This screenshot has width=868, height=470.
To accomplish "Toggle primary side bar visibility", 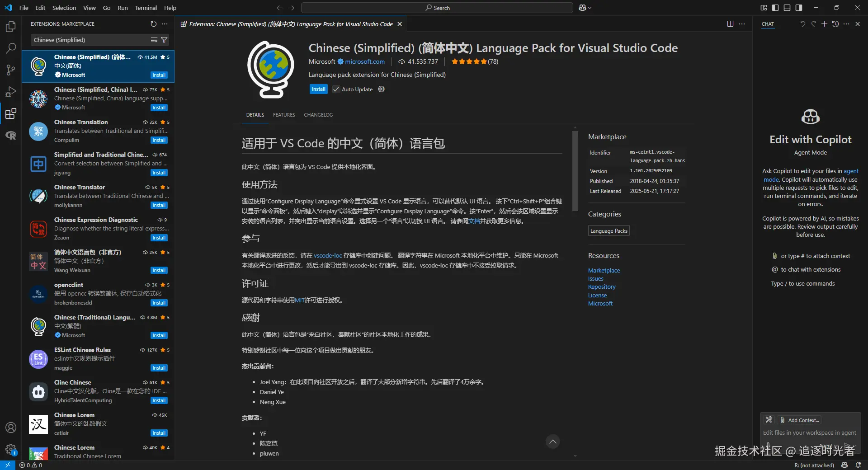I will [775, 8].
